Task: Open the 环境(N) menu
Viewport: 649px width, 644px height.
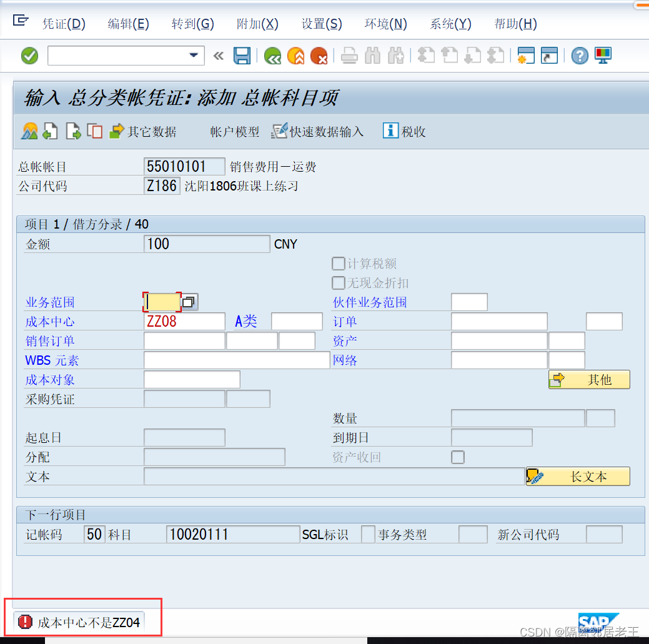Action: tap(385, 24)
